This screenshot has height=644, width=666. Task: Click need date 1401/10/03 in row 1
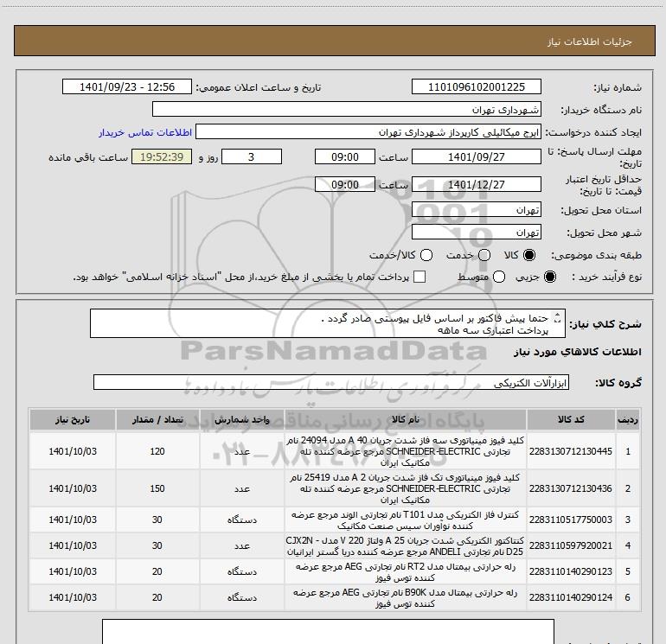[73, 451]
